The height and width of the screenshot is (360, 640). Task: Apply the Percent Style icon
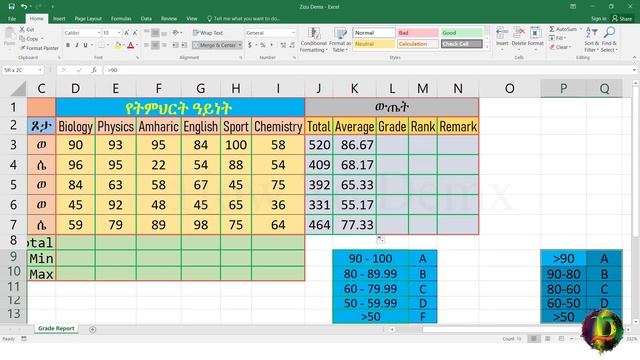pyautogui.click(x=263, y=45)
